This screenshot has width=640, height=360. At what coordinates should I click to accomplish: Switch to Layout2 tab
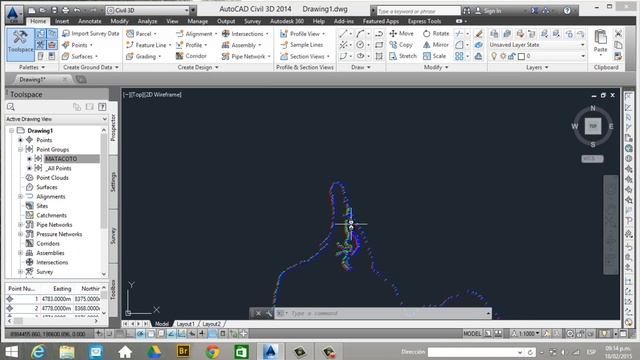(x=211, y=324)
